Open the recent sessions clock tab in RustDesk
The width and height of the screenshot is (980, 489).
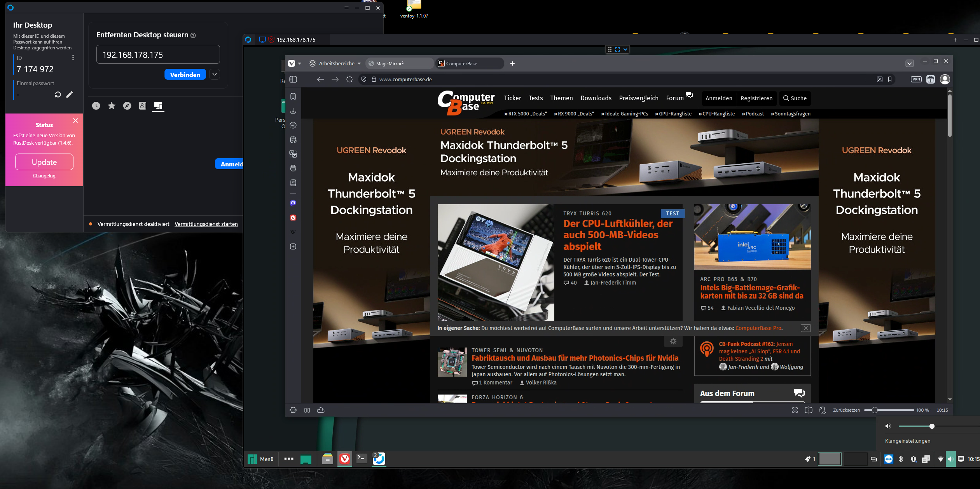point(96,106)
